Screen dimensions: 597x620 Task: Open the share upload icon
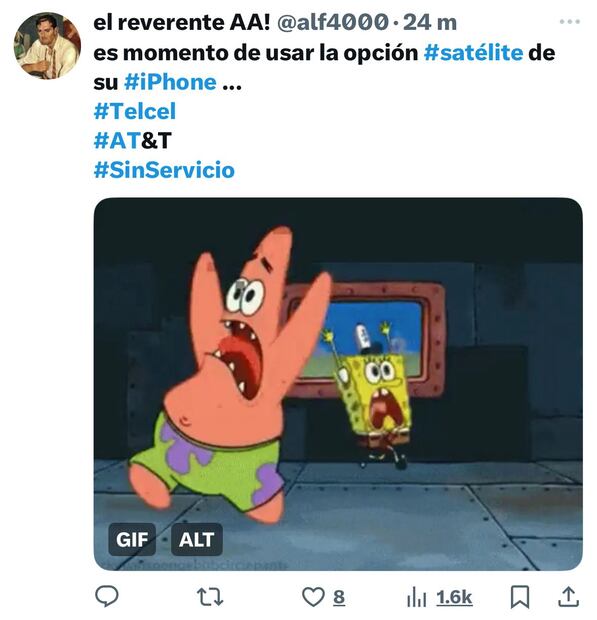[x=568, y=597]
